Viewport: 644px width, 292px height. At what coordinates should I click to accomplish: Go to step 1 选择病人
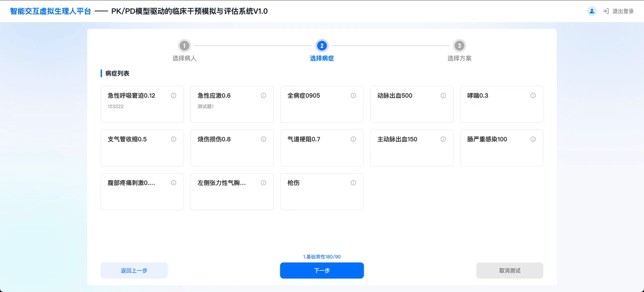click(x=185, y=51)
